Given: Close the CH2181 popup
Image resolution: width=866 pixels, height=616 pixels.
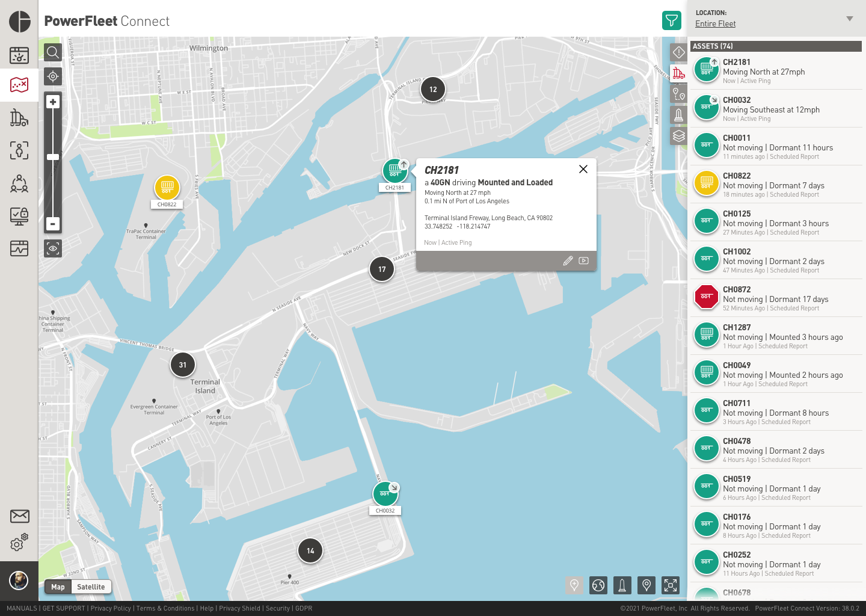Looking at the screenshot, I should (583, 169).
